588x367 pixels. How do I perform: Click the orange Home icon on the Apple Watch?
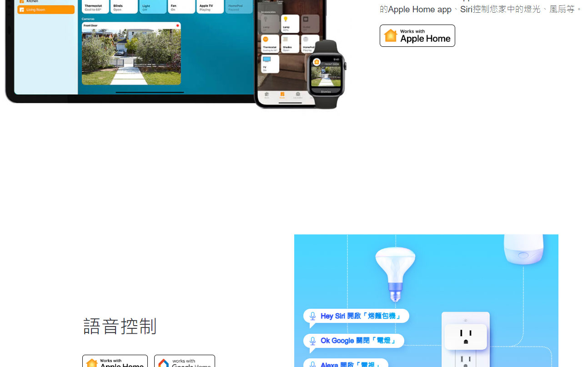click(x=317, y=61)
